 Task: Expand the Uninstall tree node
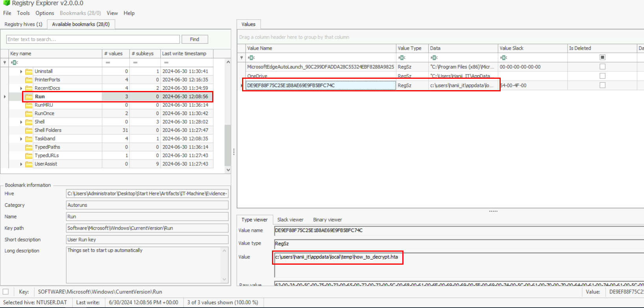pyautogui.click(x=21, y=71)
